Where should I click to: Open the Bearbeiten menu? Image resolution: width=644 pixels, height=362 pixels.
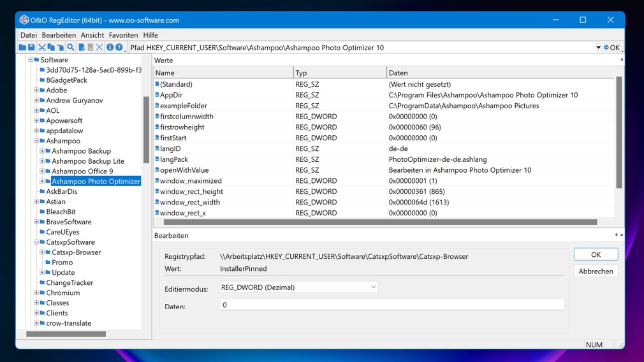[59, 35]
